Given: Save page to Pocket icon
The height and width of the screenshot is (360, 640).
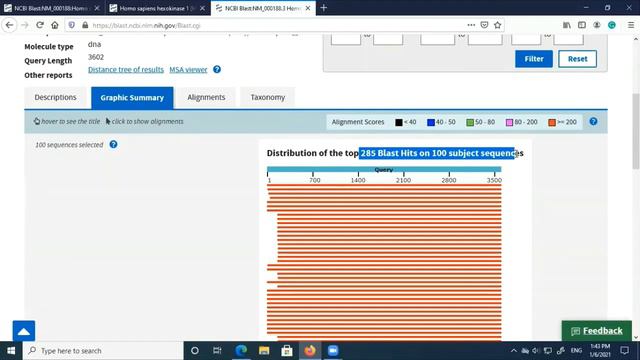Looking at the screenshot, I should pos(484,25).
